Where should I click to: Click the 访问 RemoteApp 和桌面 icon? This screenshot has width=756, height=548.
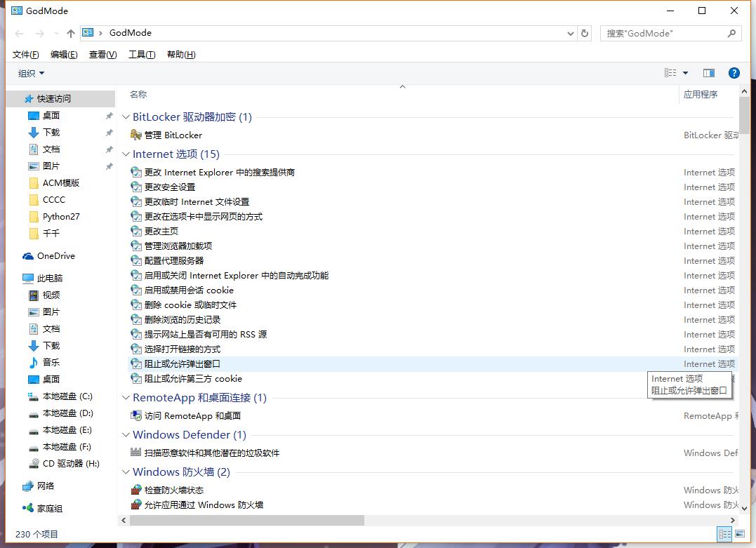click(x=136, y=415)
